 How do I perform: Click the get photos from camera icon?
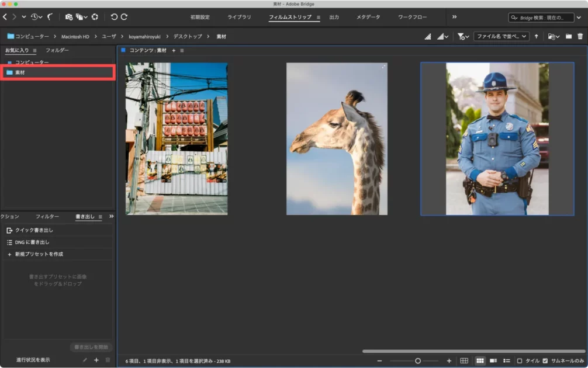tap(69, 17)
